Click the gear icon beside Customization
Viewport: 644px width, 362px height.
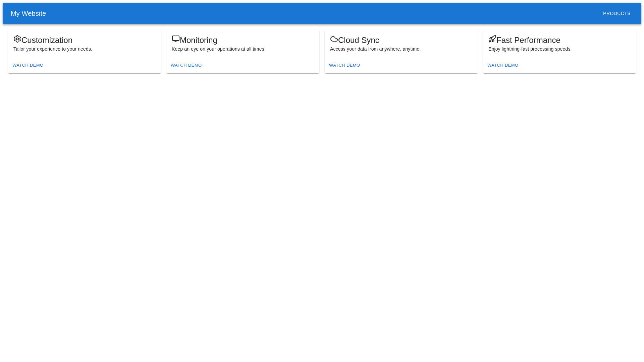coord(17,39)
